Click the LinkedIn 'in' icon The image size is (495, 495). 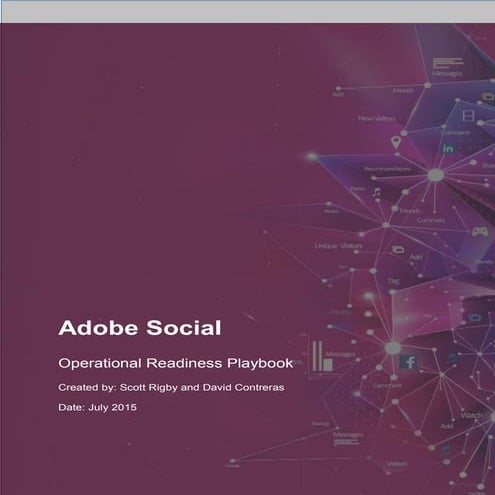[448, 148]
